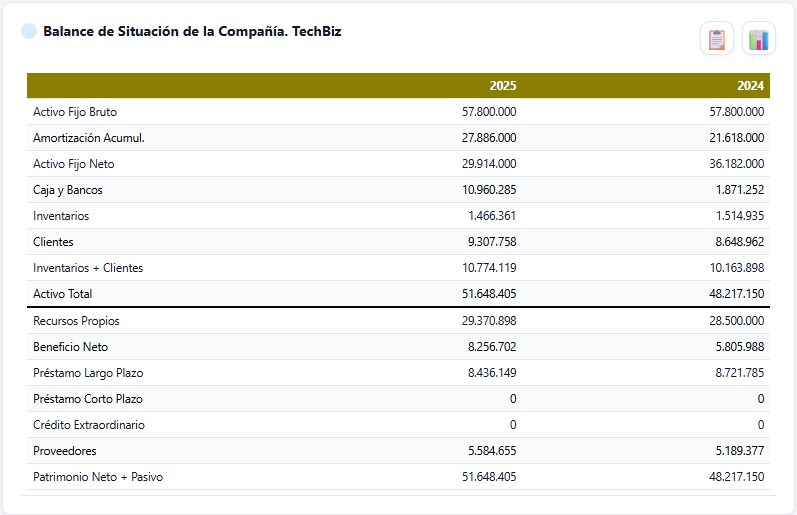Click the Préstamo Corto Plazo row label

(x=88, y=399)
